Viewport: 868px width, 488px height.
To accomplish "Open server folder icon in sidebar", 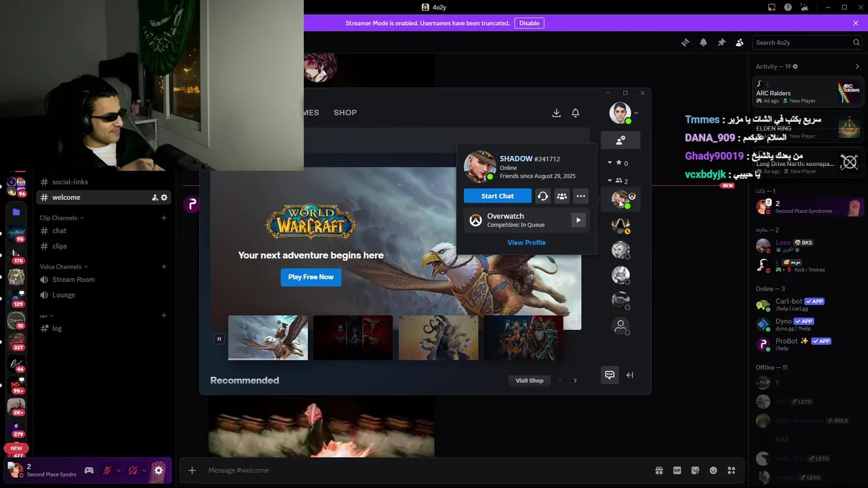I will pyautogui.click(x=16, y=212).
